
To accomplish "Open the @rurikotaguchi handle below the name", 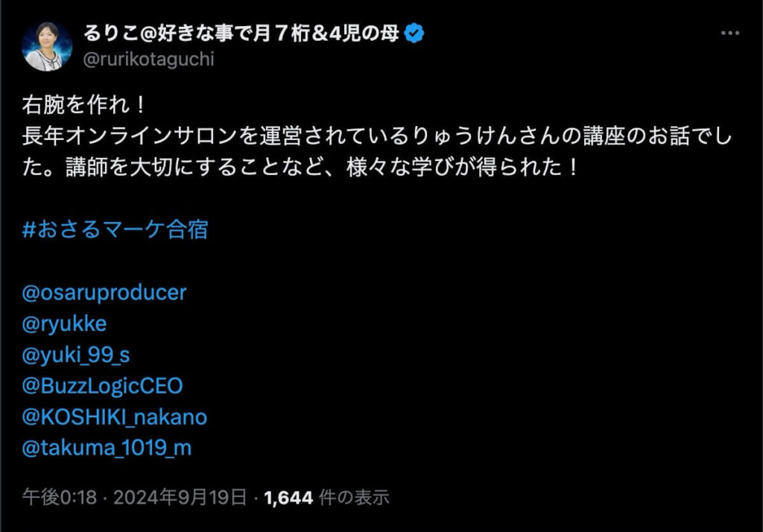I will tap(149, 59).
